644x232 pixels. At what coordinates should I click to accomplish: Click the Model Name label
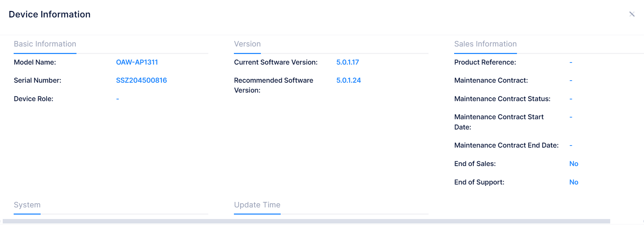(x=35, y=62)
